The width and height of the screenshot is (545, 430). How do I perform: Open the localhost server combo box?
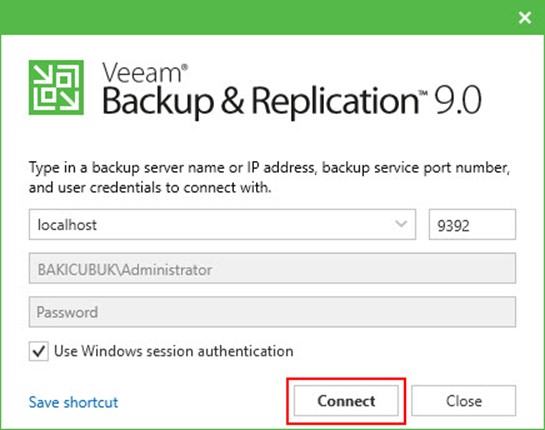[x=222, y=225]
